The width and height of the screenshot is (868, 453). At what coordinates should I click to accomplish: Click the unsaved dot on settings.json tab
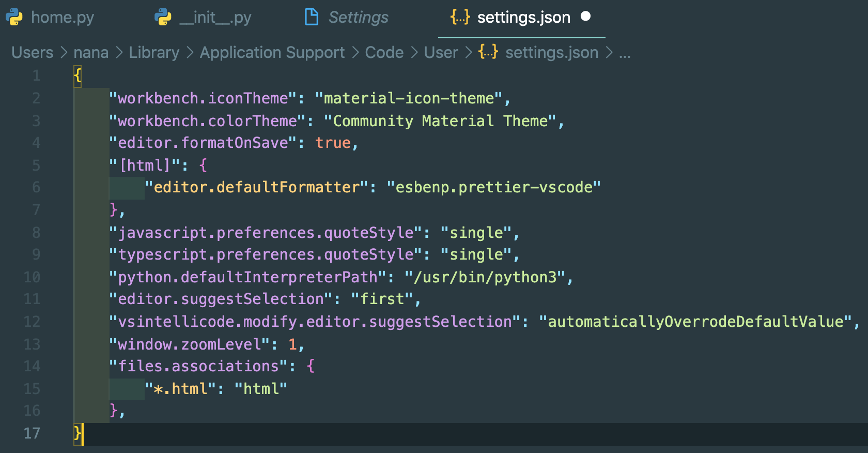(x=585, y=17)
